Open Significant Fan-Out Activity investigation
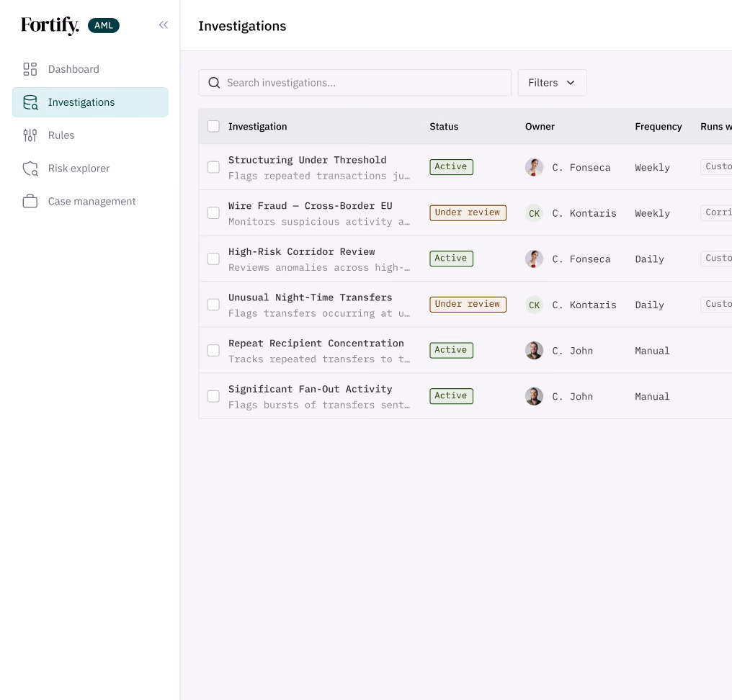Screen dimensions: 732x700 (310, 389)
